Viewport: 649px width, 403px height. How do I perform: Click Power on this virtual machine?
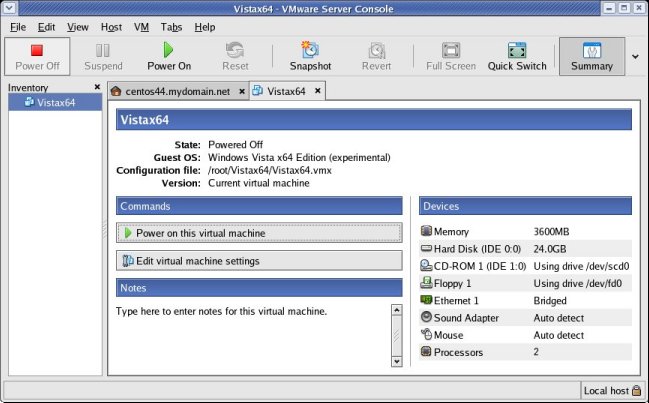point(259,233)
